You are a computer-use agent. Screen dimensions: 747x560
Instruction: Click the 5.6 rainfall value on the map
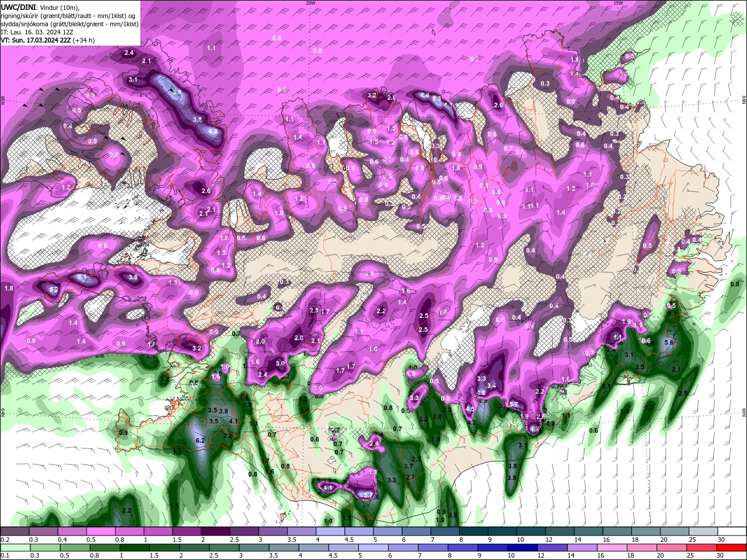click(x=669, y=342)
